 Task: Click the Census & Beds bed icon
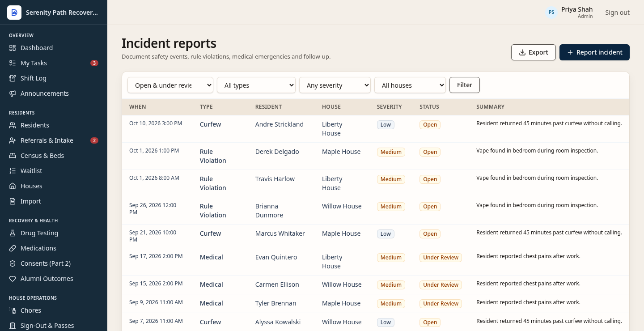(x=13, y=156)
